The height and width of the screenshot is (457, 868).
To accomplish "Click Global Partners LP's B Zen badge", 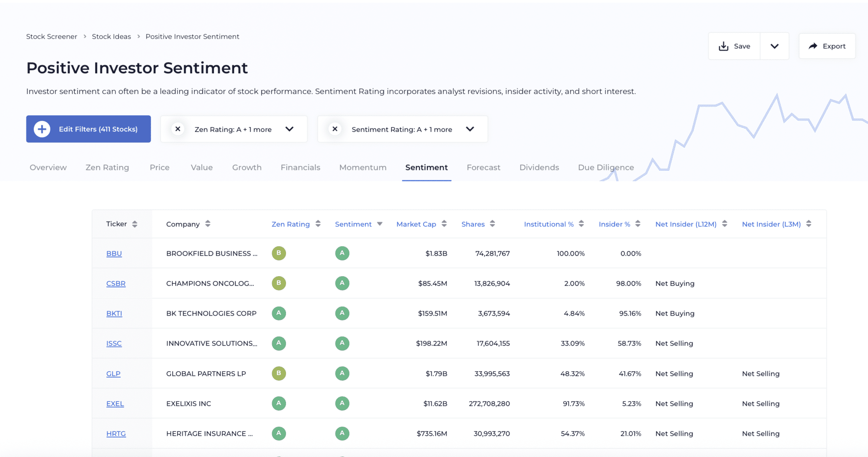I will point(279,373).
